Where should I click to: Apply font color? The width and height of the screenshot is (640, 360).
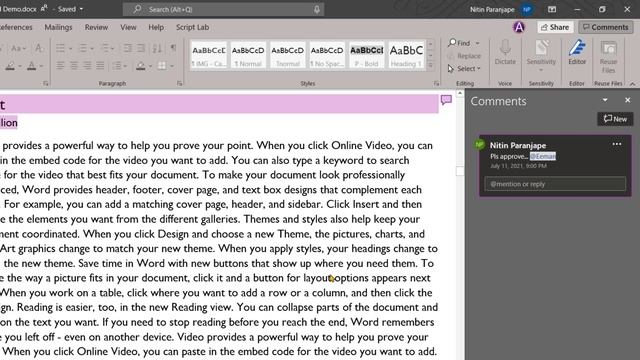[x=31, y=65]
